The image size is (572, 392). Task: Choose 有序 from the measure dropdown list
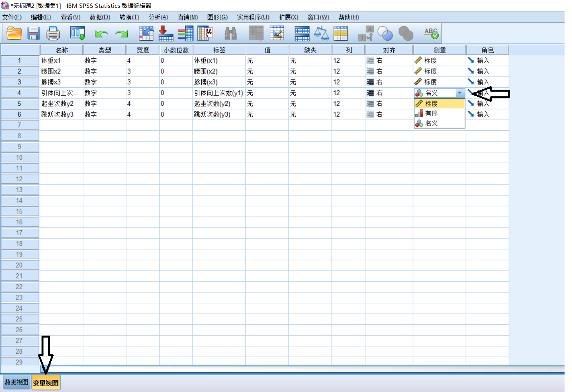click(x=439, y=113)
